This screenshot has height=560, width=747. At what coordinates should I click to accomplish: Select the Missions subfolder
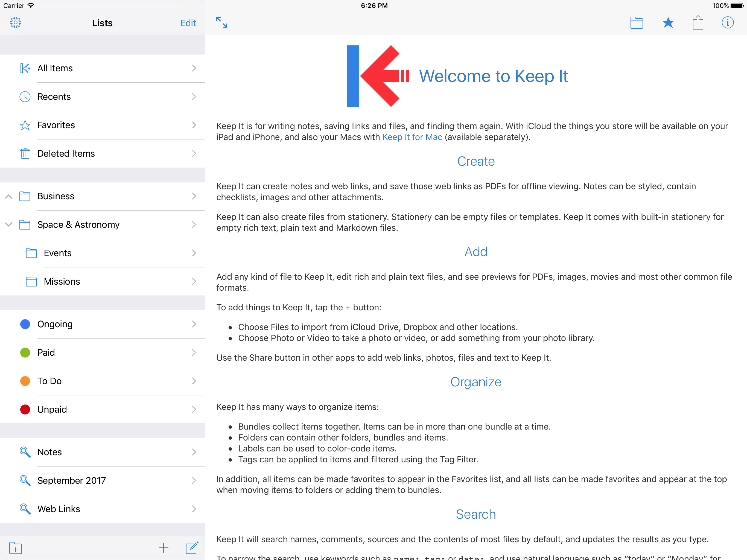click(102, 281)
